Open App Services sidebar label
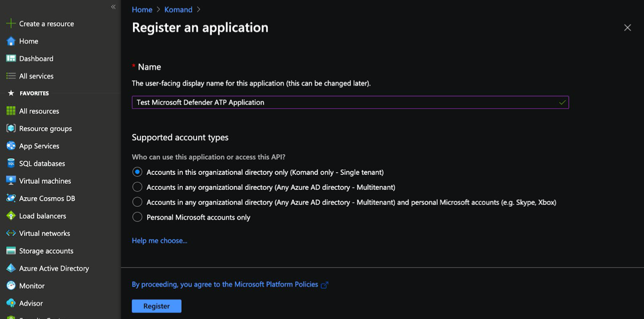Image resolution: width=644 pixels, height=319 pixels. [39, 146]
